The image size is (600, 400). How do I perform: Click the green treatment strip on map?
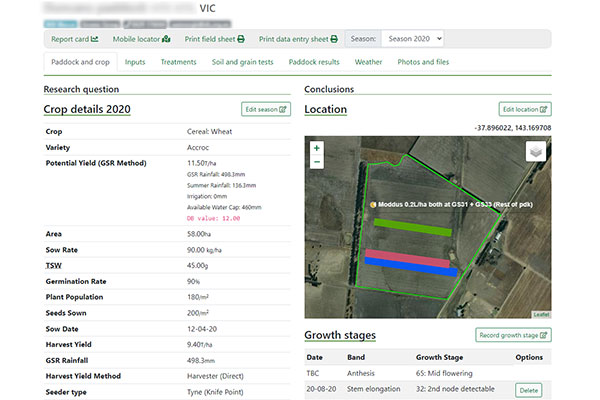(412, 227)
